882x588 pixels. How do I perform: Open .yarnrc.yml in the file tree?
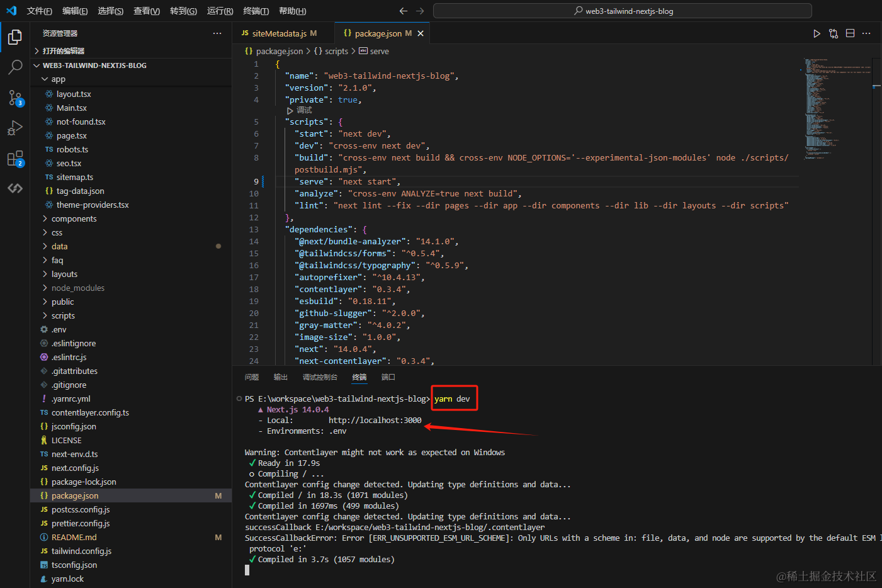pos(131,399)
